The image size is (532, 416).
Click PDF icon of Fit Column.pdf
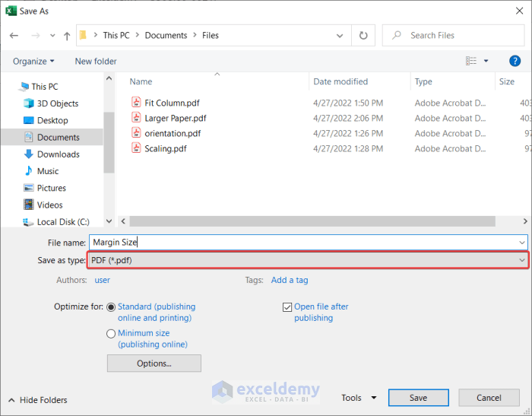click(x=136, y=102)
